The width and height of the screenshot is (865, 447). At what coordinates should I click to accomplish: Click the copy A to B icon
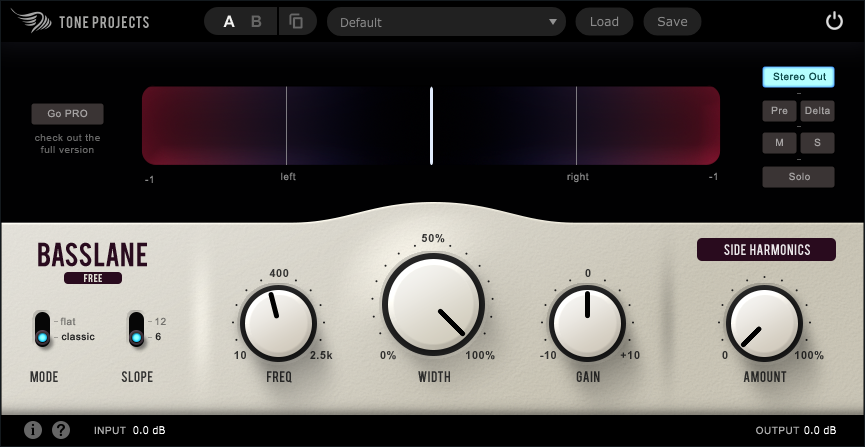pos(296,21)
